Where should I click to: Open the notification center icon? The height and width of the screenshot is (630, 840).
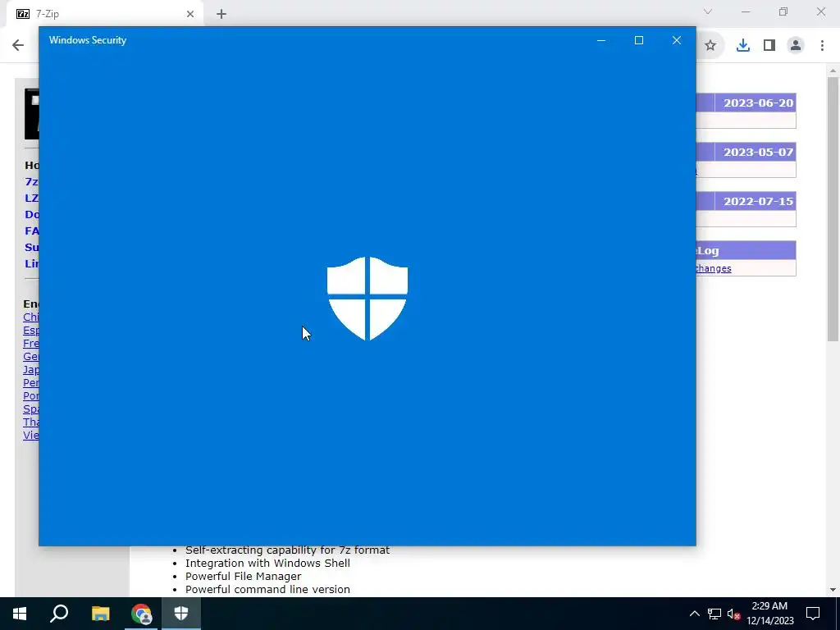[813, 614]
